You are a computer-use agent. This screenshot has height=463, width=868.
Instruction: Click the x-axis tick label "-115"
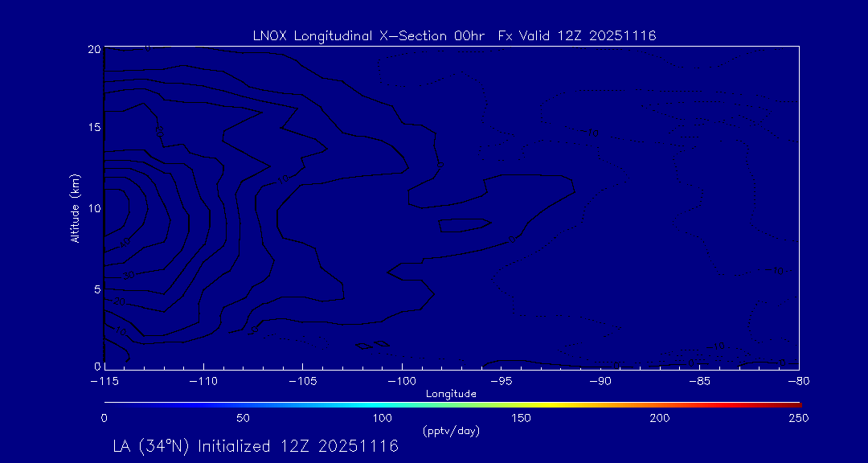click(x=104, y=382)
